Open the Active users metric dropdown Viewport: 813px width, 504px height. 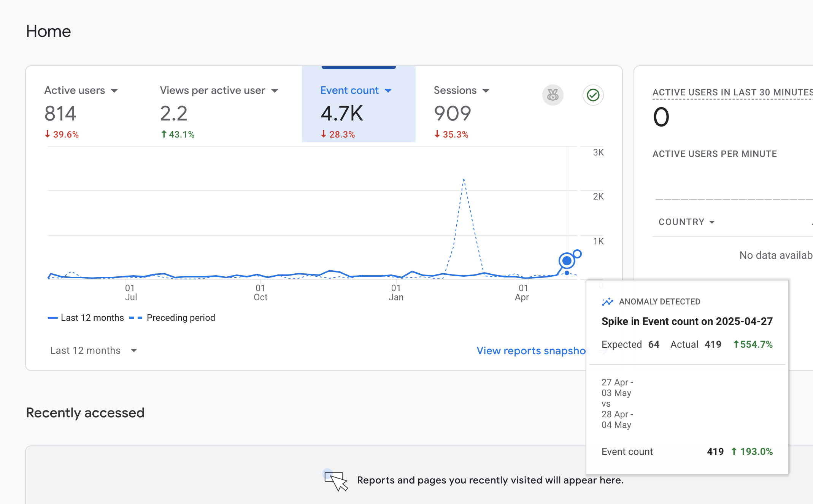[x=114, y=91]
